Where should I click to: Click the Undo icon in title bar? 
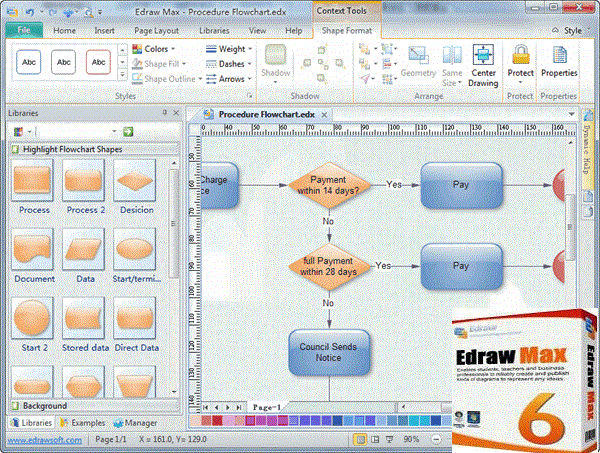click(x=30, y=12)
